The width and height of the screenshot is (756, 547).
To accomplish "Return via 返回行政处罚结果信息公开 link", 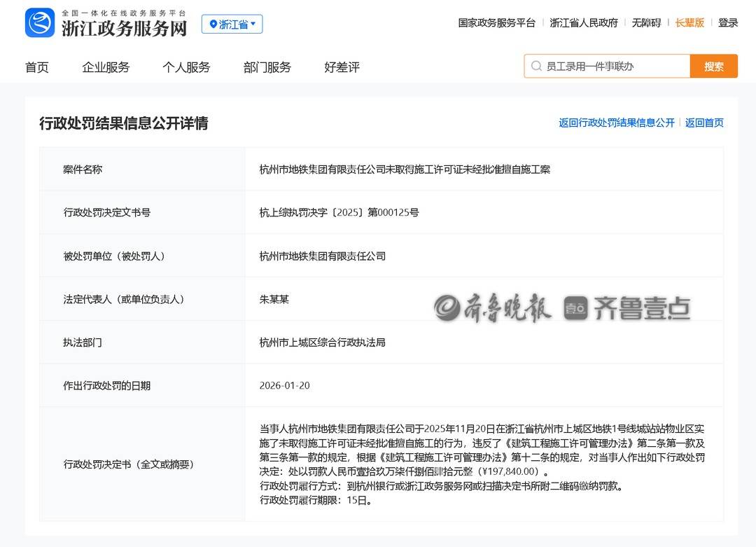I will tap(616, 123).
